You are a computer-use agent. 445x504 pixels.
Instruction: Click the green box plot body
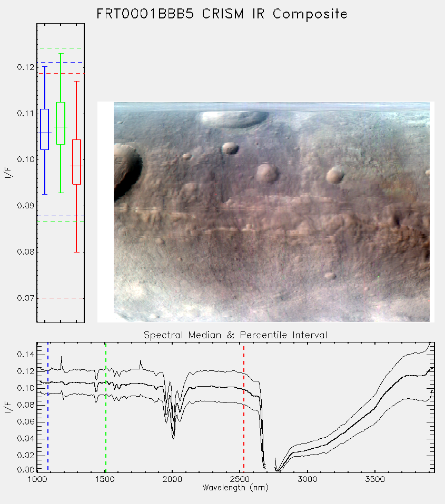point(61,123)
